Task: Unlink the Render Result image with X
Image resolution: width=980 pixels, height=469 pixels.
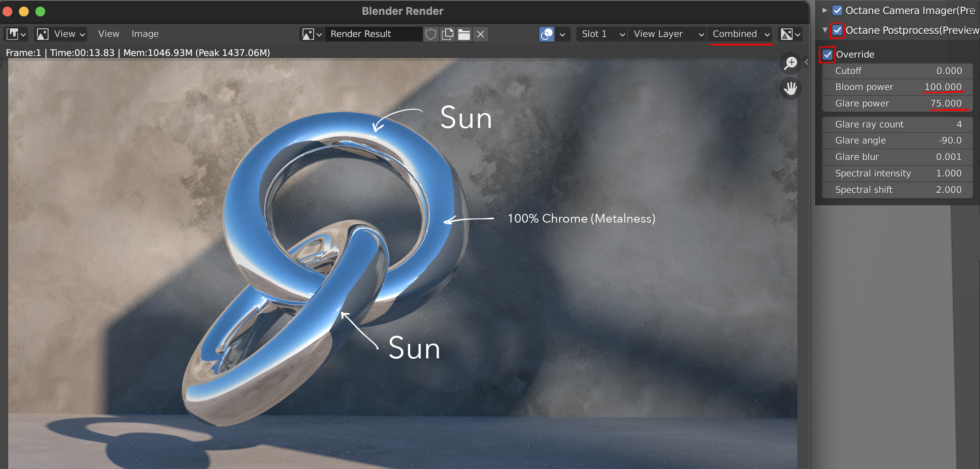Action: tap(481, 34)
